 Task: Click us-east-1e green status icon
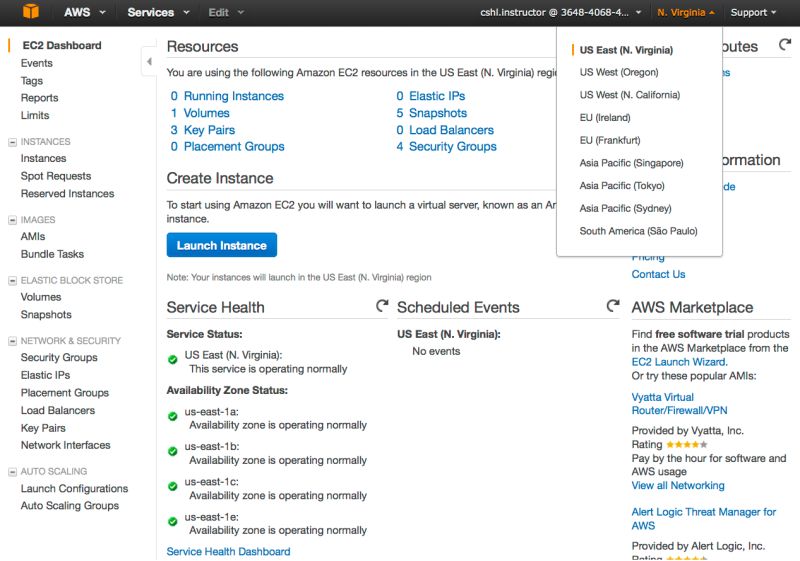click(173, 521)
